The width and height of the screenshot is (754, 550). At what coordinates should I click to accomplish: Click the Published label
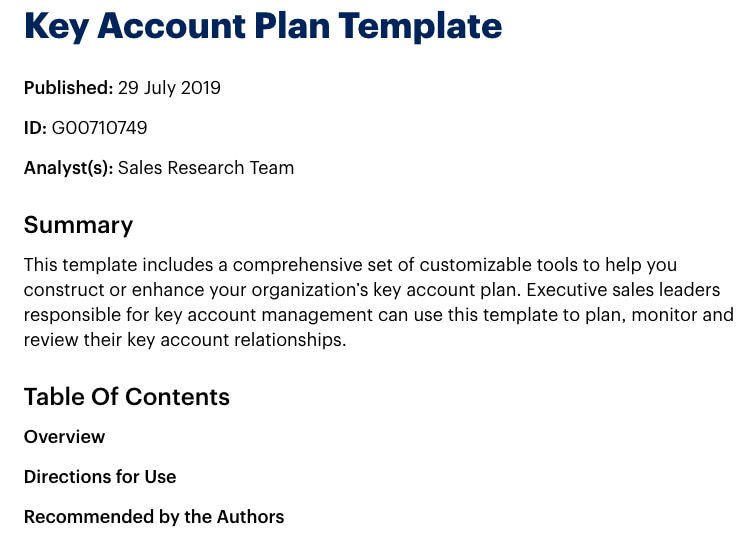coord(68,88)
